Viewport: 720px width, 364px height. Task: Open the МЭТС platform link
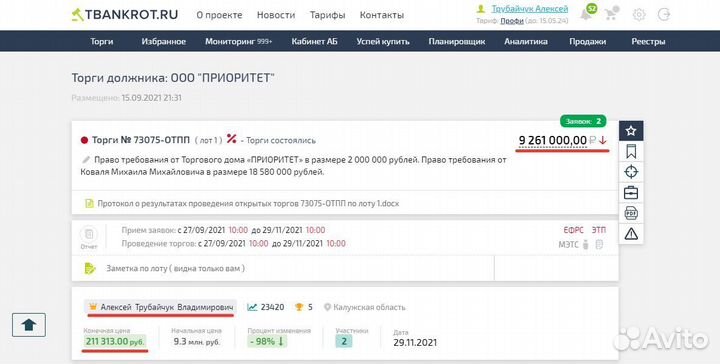(568, 245)
